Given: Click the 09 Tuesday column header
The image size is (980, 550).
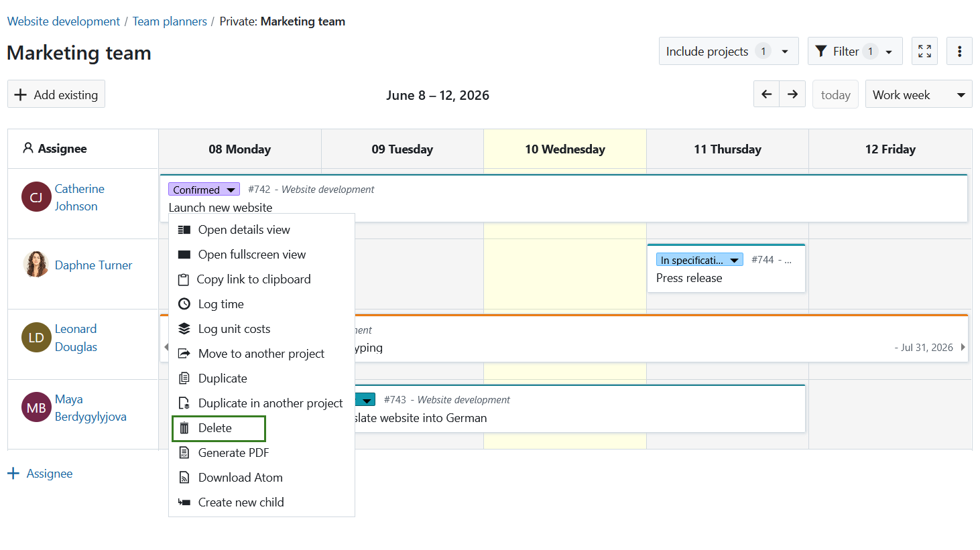Looking at the screenshot, I should pos(402,149).
